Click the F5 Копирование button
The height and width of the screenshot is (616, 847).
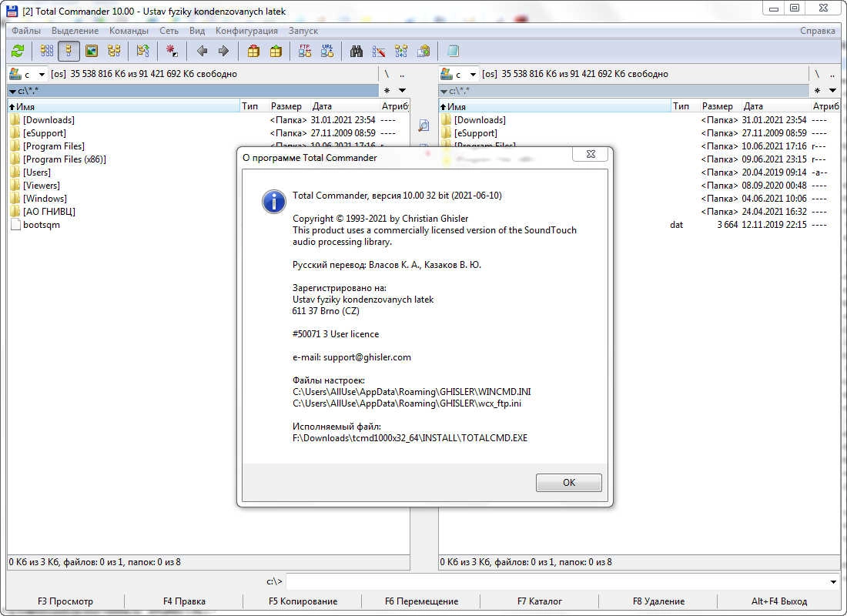[303, 601]
